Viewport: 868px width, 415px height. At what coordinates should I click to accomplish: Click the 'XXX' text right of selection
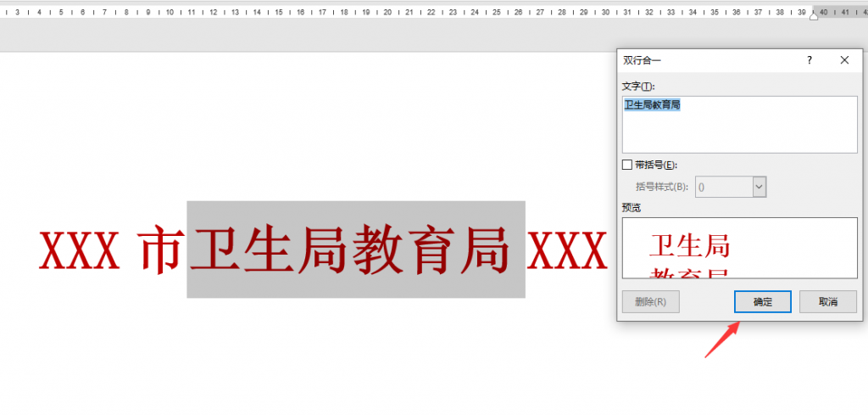567,250
